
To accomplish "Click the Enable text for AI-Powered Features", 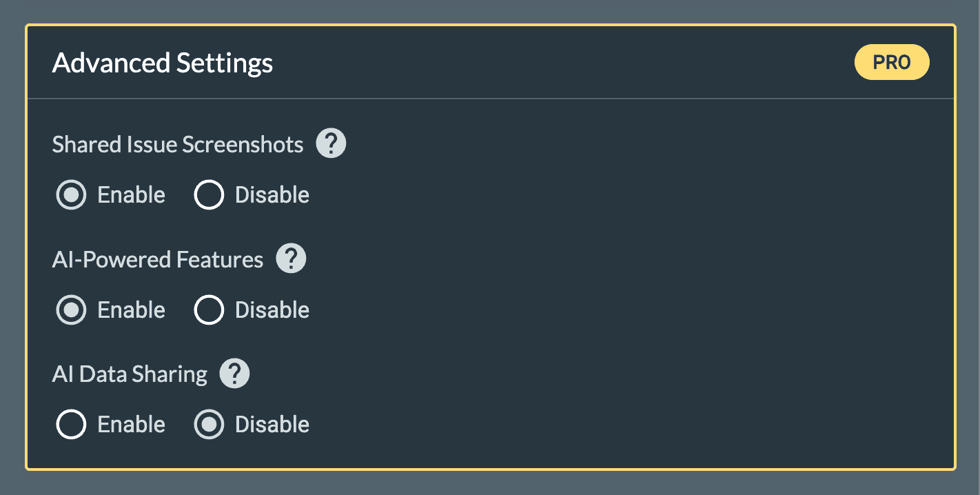I will click(131, 310).
